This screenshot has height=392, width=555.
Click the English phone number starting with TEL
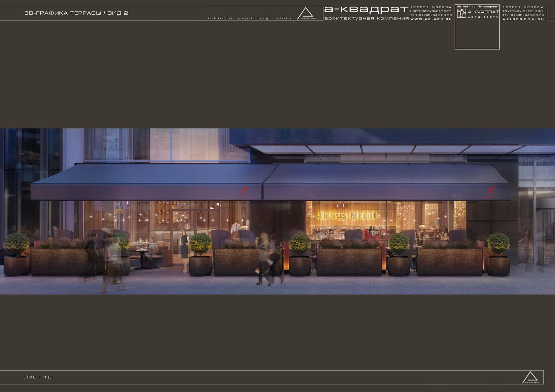tap(523, 15)
